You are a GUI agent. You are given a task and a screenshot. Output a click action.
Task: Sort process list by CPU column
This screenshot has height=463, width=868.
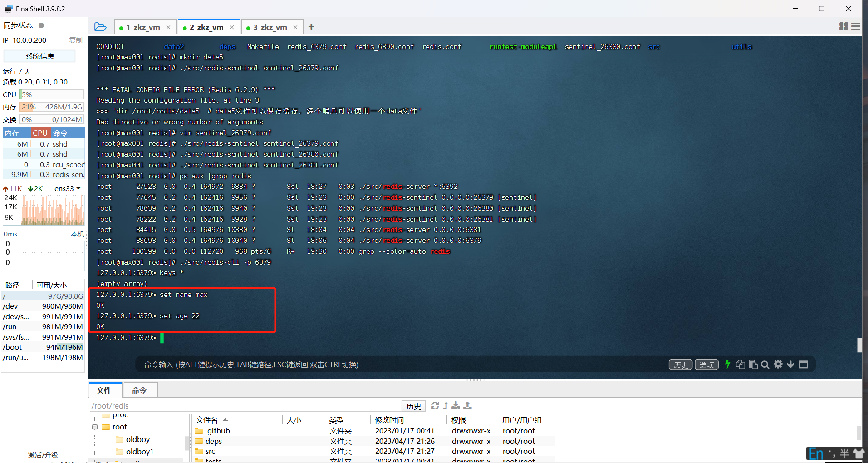click(40, 133)
